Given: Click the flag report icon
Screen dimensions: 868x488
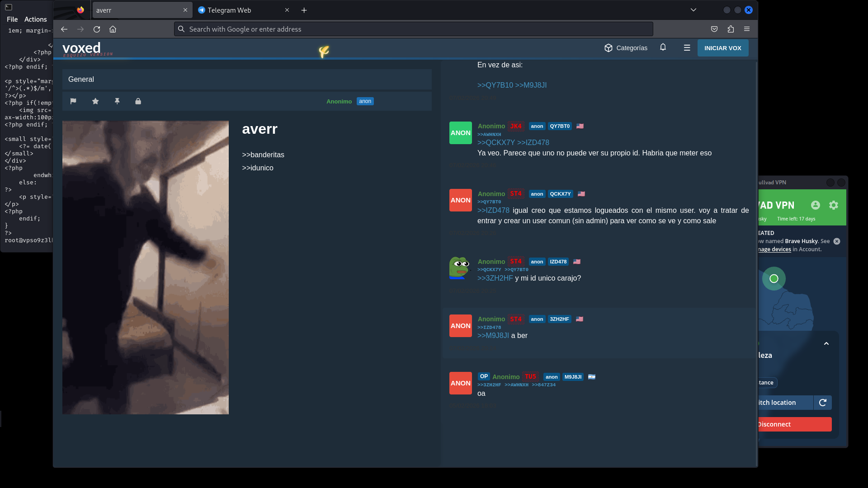Looking at the screenshot, I should 73,101.
